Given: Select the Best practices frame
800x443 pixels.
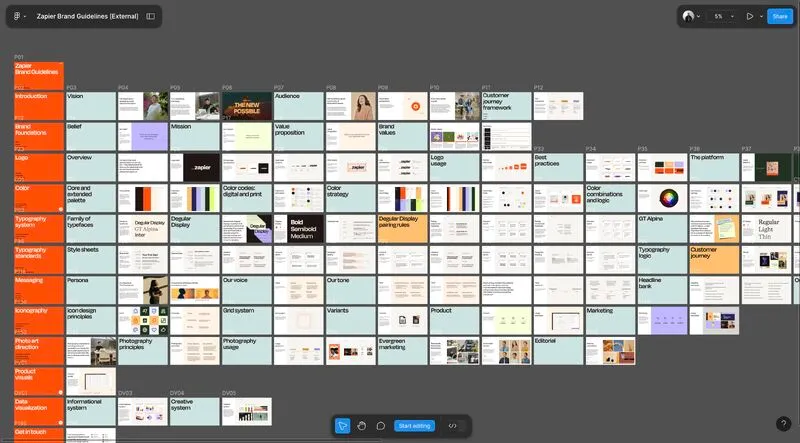Looking at the screenshot, I should 558,167.
